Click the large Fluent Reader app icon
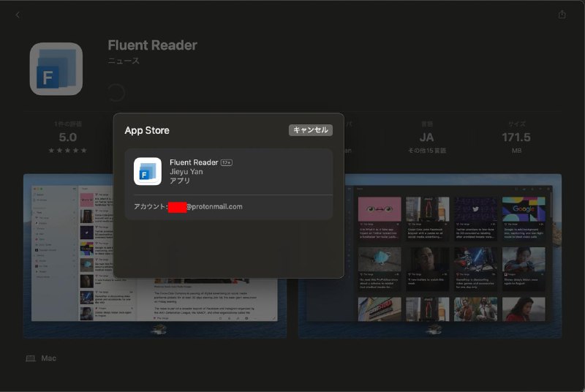 [56, 69]
